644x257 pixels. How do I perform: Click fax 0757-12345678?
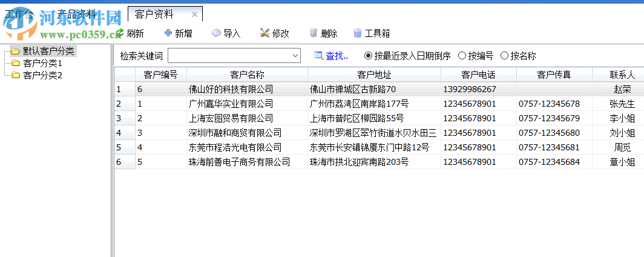(x=549, y=104)
